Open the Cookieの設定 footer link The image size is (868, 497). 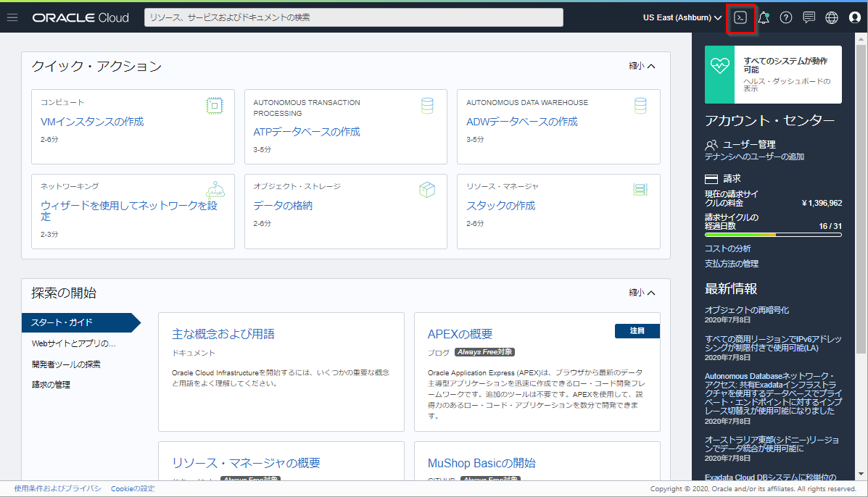click(133, 489)
